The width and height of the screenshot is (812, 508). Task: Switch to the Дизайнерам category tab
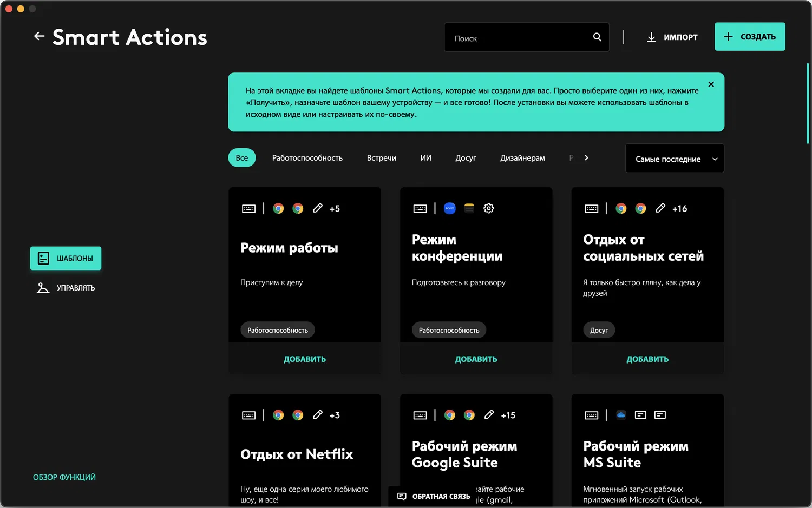pyautogui.click(x=523, y=158)
